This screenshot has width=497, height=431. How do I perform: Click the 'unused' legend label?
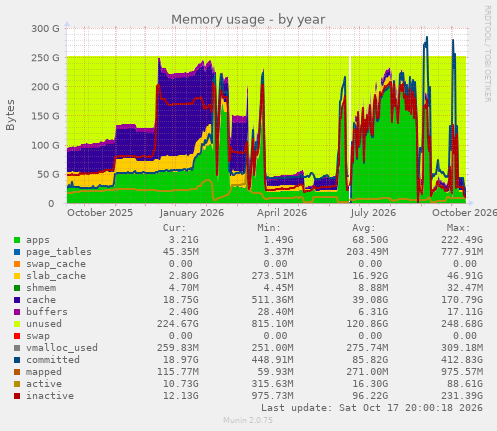point(44,324)
